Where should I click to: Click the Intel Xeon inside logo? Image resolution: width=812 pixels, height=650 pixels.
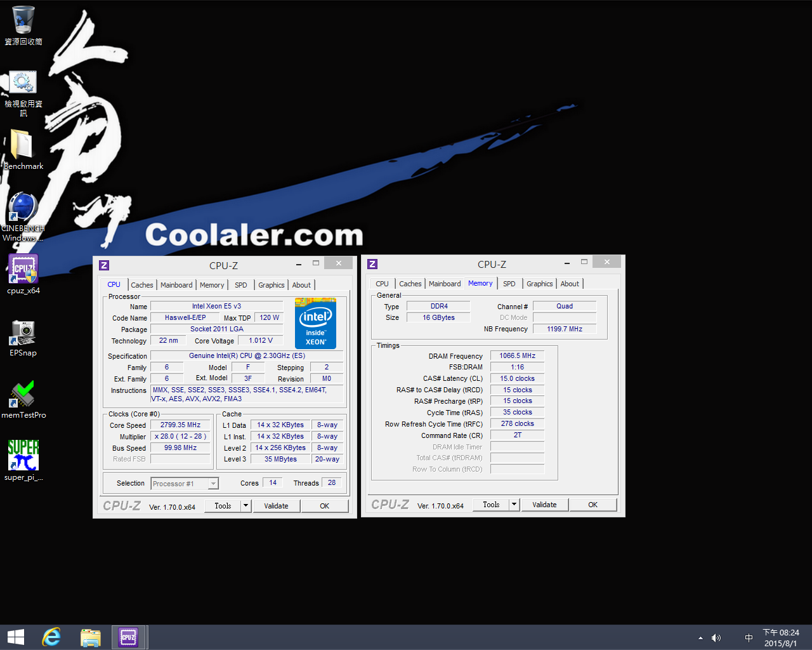click(x=315, y=323)
